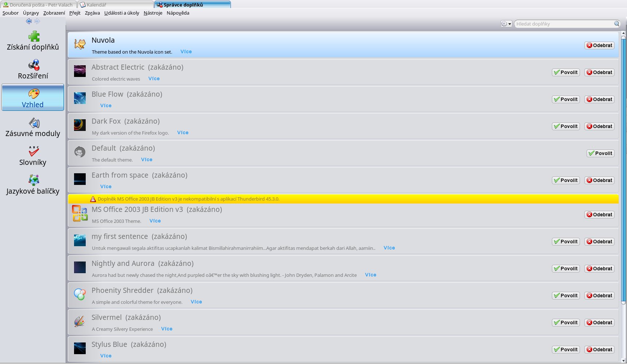Click the Blue Flow theme thumbnail
The height and width of the screenshot is (364, 627).
click(80, 98)
